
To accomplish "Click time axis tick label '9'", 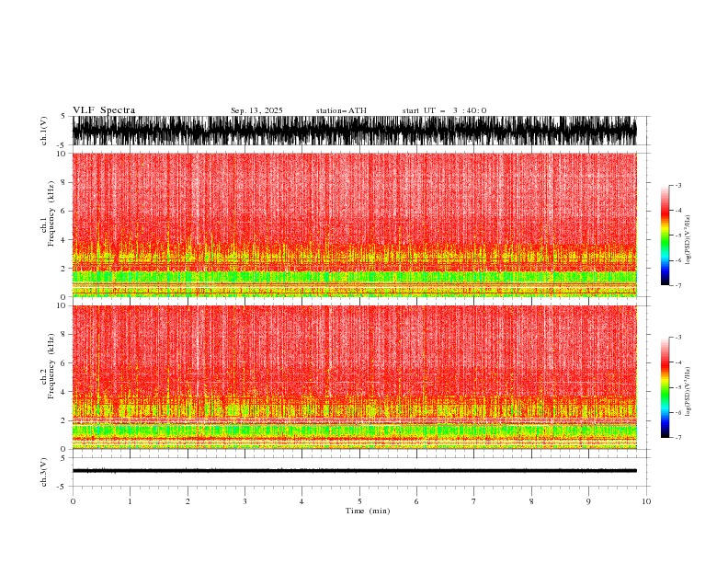I will (x=588, y=501).
